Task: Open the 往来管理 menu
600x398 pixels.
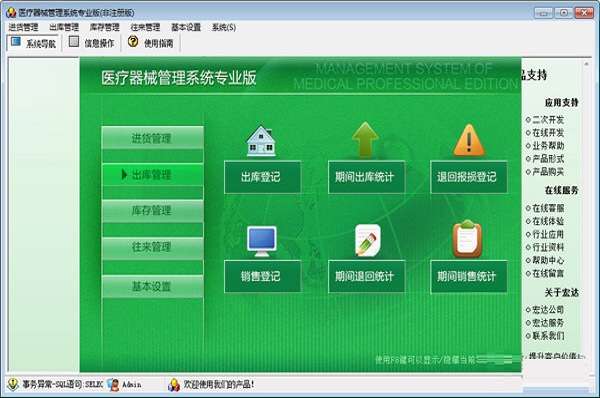Action: point(145,27)
